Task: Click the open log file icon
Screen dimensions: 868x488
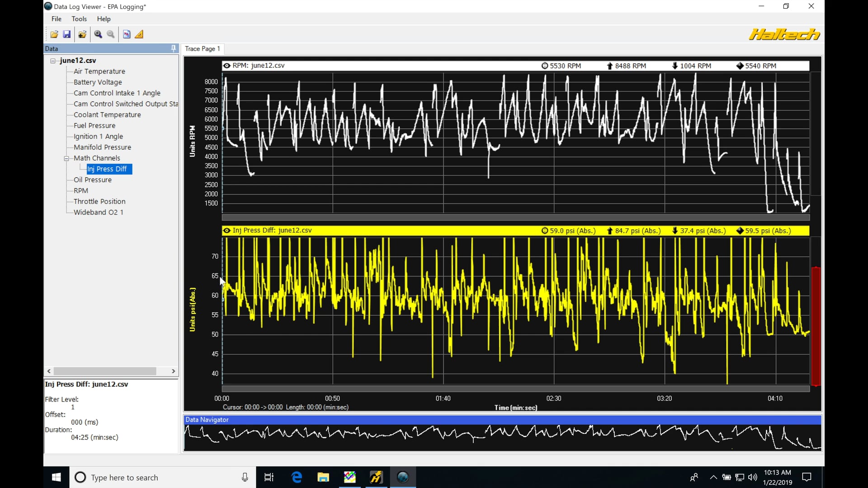Action: click(54, 34)
